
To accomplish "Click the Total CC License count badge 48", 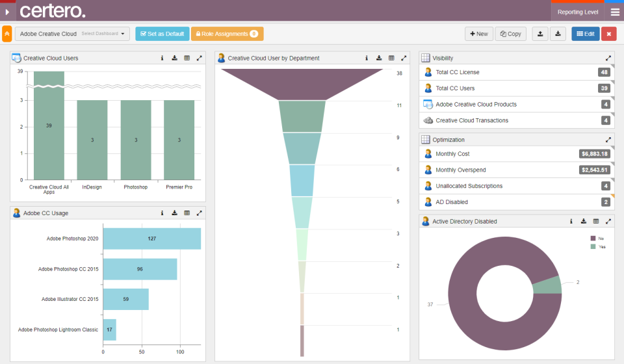I will (604, 72).
